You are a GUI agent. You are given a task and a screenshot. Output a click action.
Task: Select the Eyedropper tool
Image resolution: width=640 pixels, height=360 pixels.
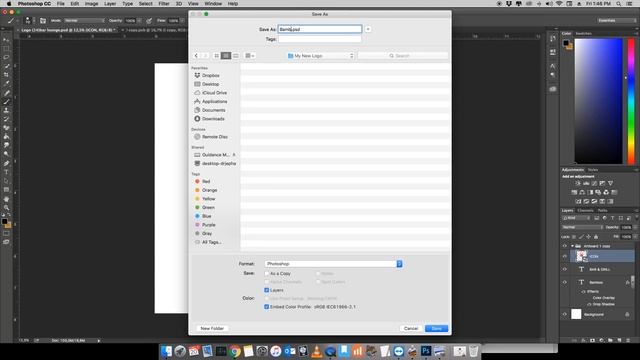6,84
